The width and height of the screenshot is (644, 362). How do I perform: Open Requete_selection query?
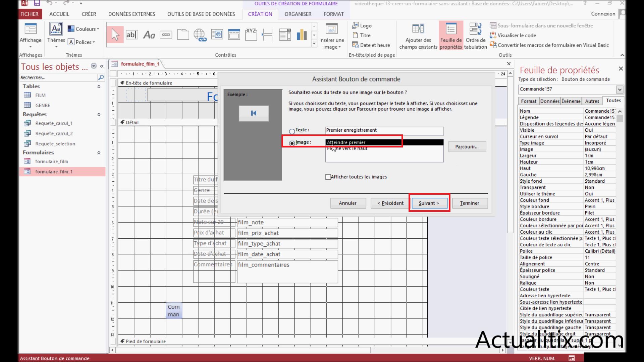55,143
